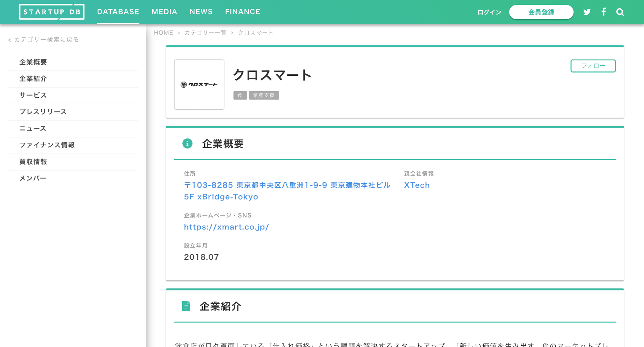
Task: Select サービス in the sidebar
Action: [x=73, y=95]
